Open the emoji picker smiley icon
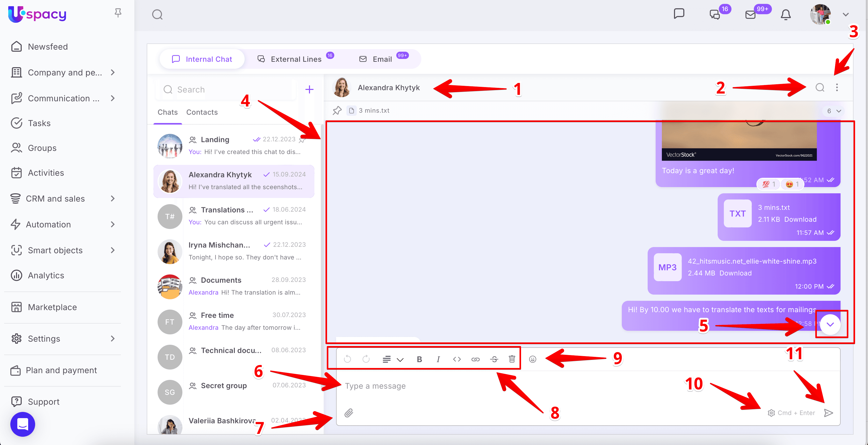This screenshot has height=445, width=868. coord(532,359)
